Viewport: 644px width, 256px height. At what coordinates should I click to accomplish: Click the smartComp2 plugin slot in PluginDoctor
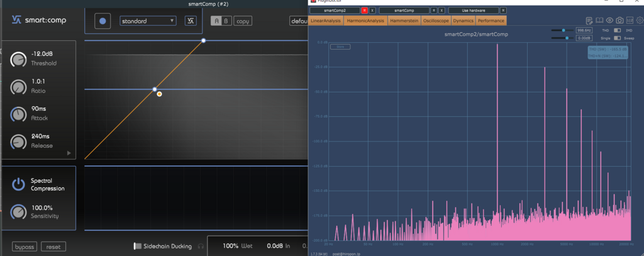[335, 10]
